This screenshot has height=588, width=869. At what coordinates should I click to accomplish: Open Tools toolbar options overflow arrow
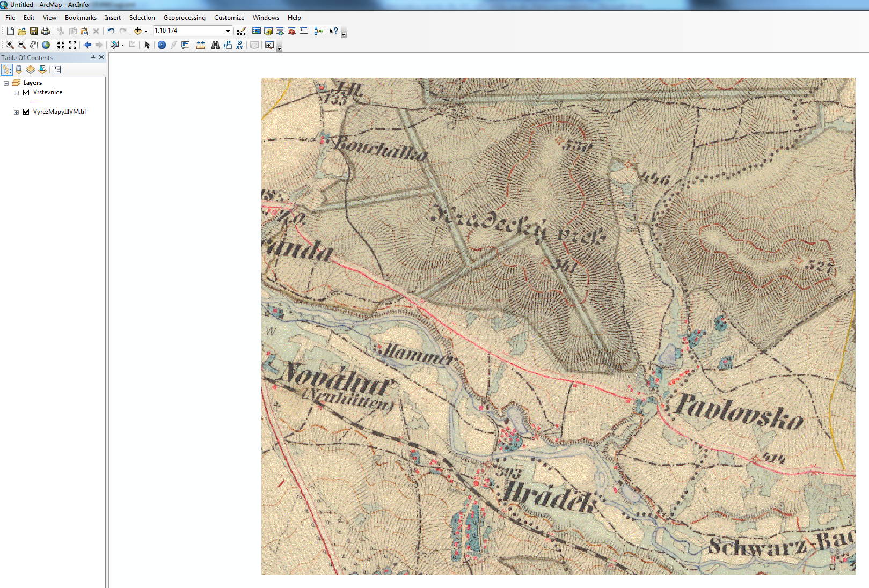(279, 47)
